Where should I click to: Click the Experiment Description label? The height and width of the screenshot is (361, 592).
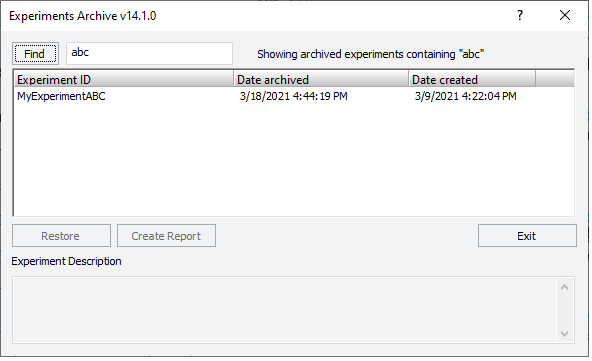tap(66, 261)
